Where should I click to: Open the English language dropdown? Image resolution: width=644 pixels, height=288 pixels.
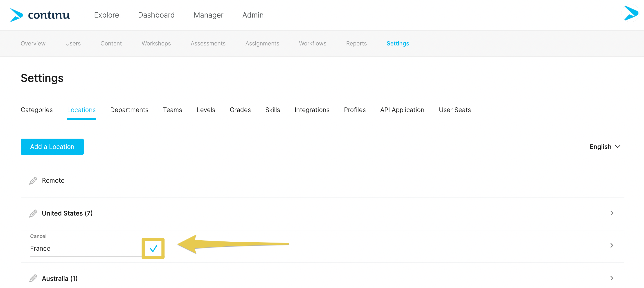coord(605,147)
